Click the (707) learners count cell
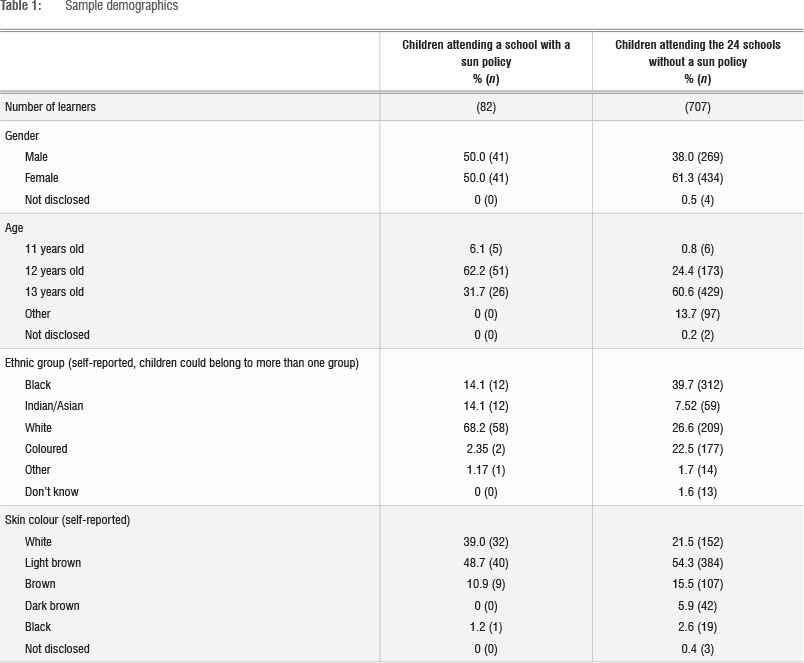804x663 pixels. pyautogui.click(x=697, y=107)
